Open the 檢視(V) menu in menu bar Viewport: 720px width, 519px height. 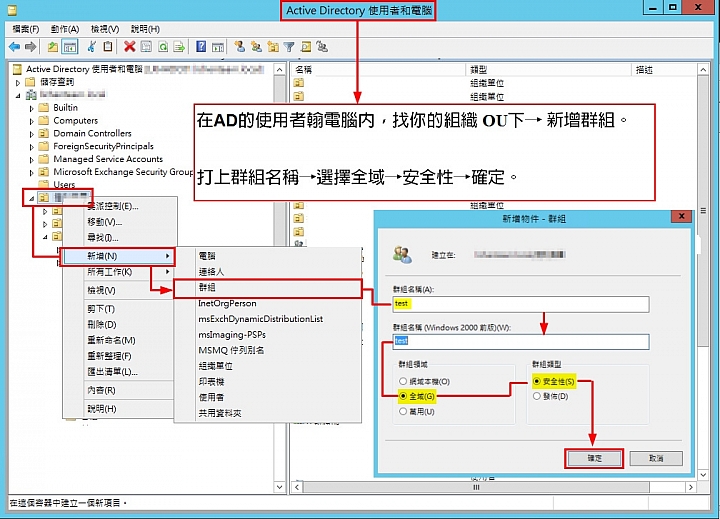click(x=105, y=29)
